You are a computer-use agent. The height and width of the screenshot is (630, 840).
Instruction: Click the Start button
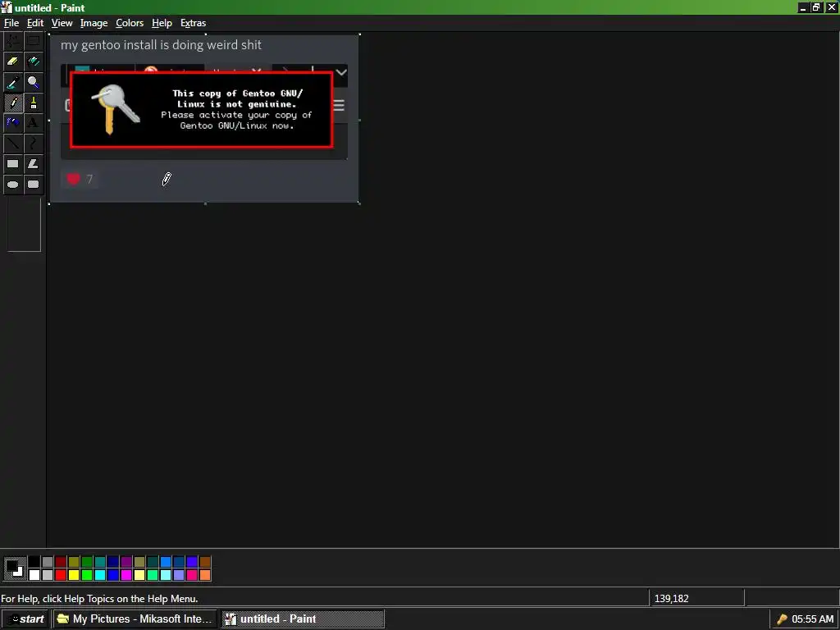pos(25,619)
